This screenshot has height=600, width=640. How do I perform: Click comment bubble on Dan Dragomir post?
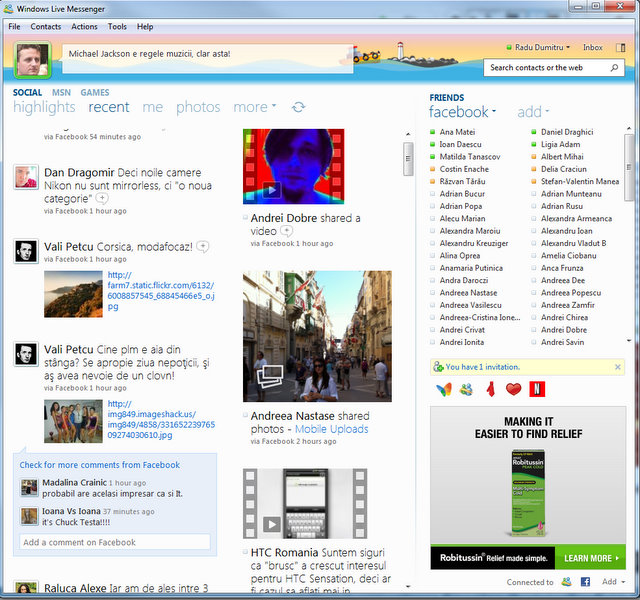pyautogui.click(x=102, y=198)
